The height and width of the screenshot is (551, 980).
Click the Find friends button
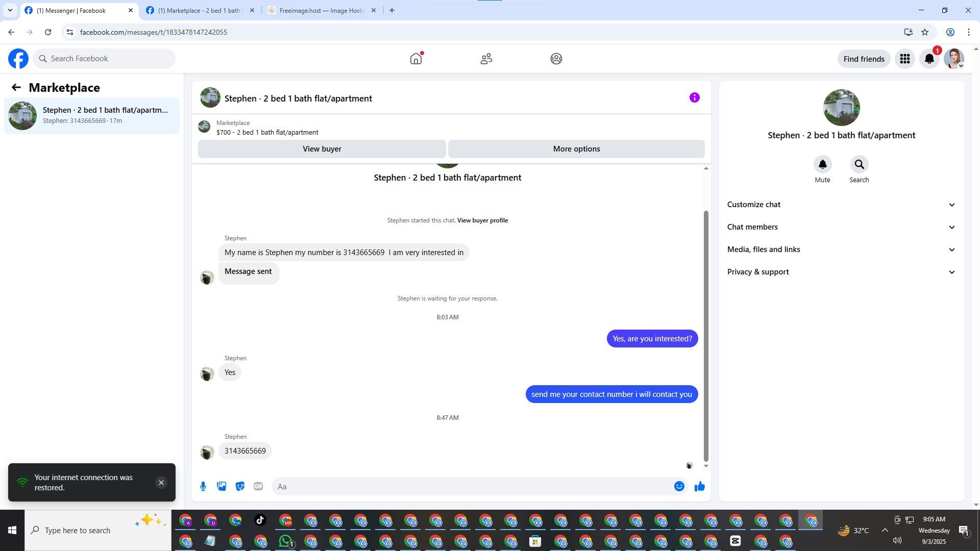[864, 59]
